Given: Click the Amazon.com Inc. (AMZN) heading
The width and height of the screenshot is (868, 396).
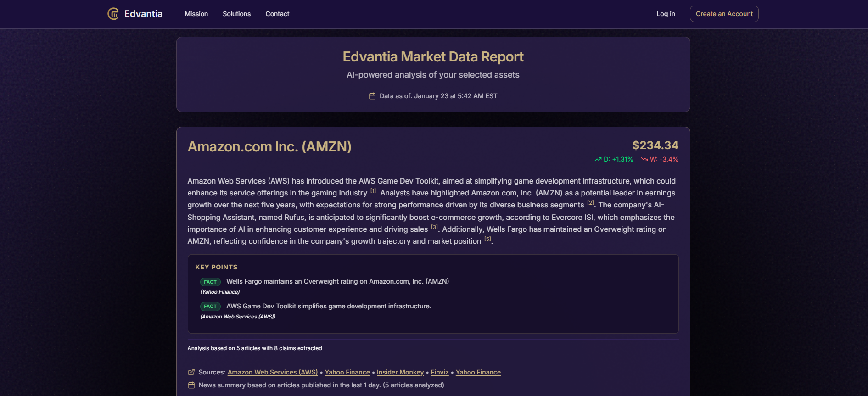Looking at the screenshot, I should (269, 147).
